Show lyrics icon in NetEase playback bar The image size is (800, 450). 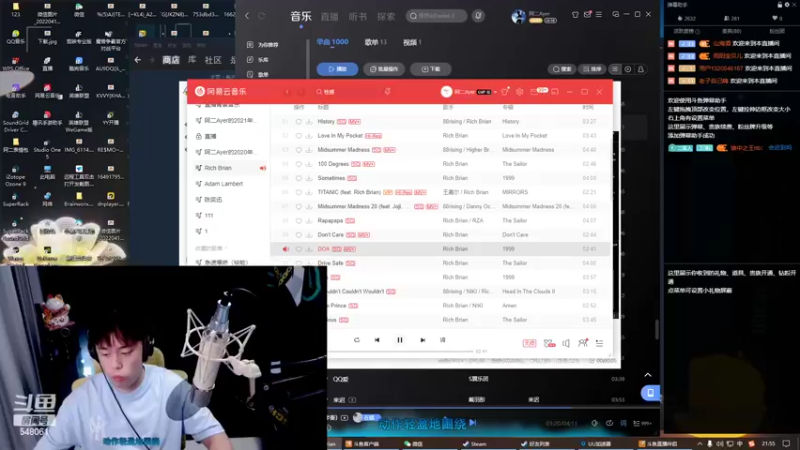tap(442, 340)
